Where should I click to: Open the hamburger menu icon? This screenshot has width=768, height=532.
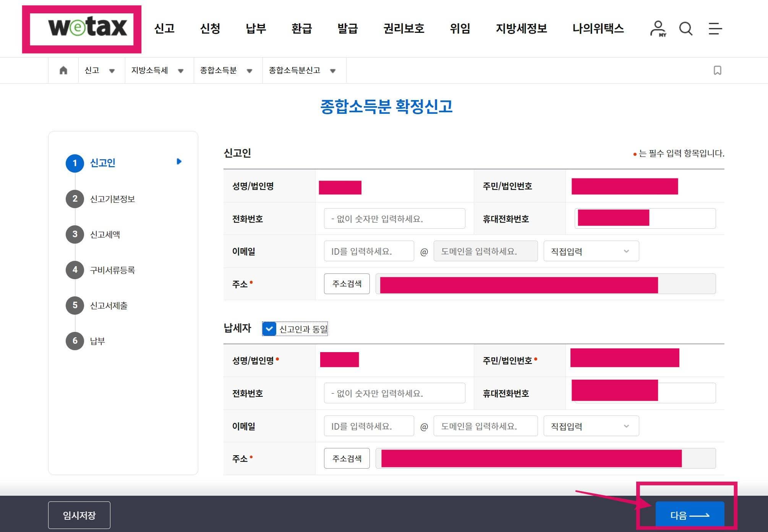715,29
